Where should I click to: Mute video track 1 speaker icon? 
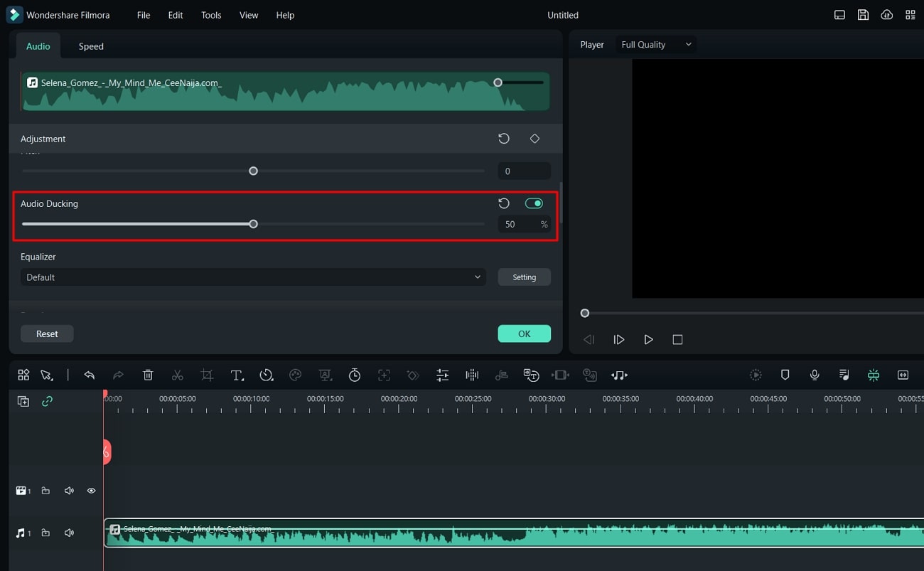click(x=69, y=491)
